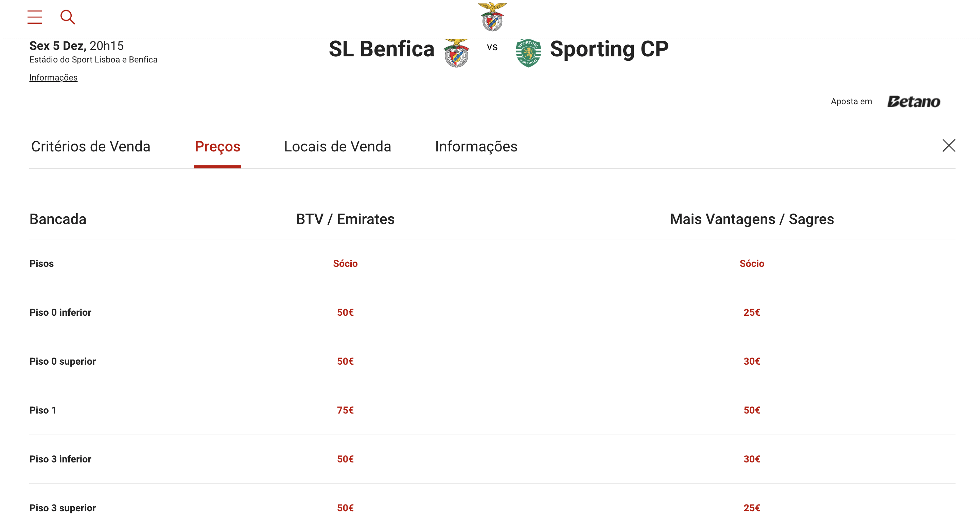Click the 75€ Piso 1 price

pyautogui.click(x=345, y=410)
